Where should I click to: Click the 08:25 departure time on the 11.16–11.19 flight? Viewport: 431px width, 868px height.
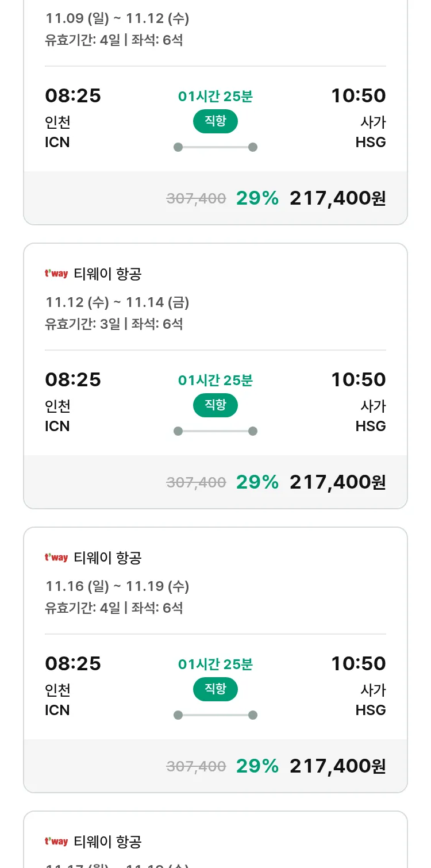[x=73, y=664]
